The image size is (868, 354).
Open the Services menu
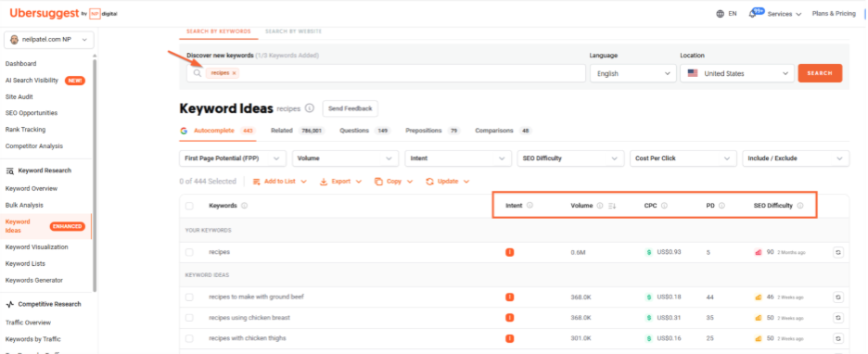click(784, 14)
